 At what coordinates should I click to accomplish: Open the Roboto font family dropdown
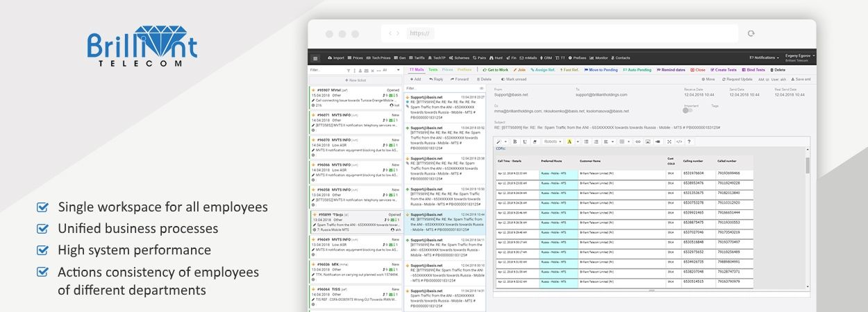point(552,141)
